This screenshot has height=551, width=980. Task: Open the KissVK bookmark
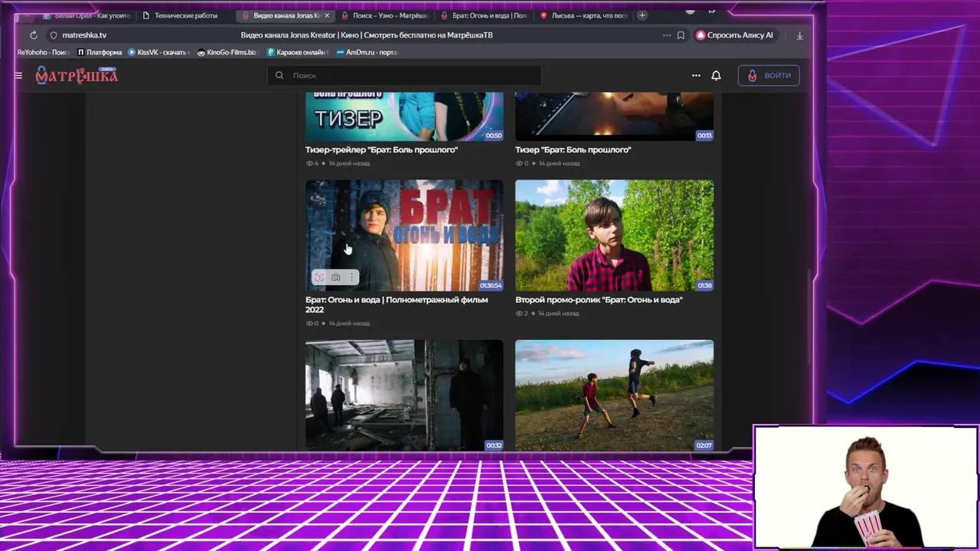pyautogui.click(x=158, y=52)
